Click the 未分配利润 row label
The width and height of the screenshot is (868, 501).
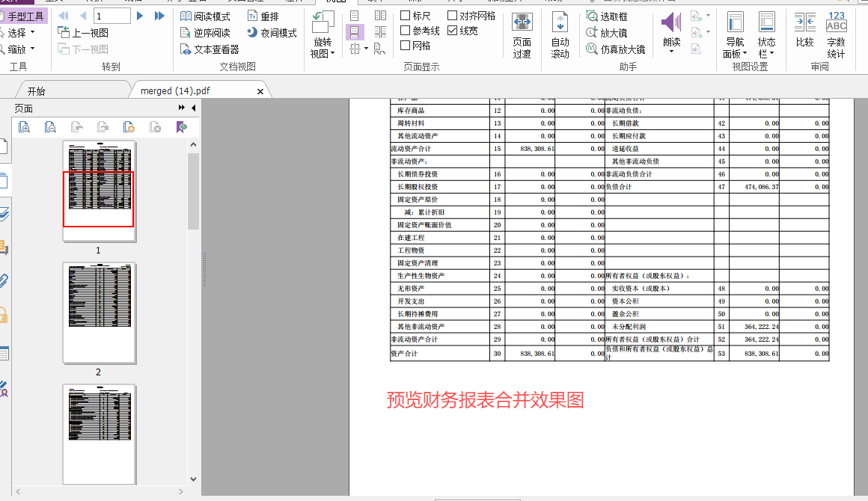(x=629, y=327)
